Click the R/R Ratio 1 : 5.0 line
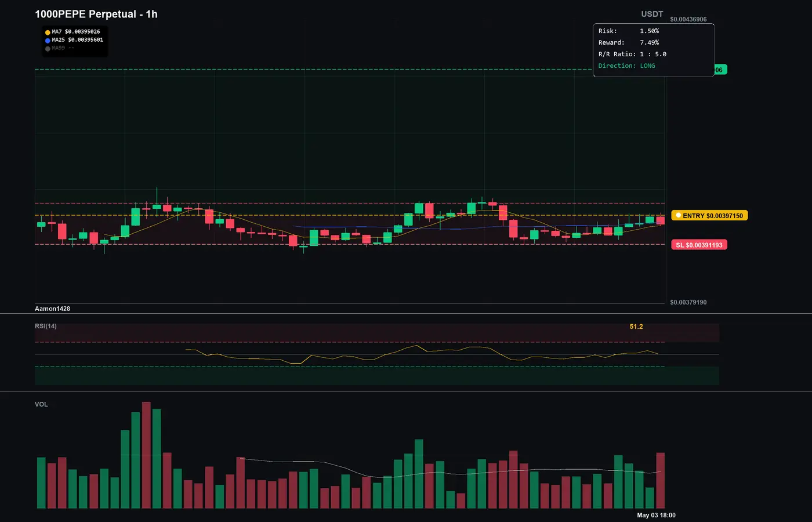 (633, 54)
